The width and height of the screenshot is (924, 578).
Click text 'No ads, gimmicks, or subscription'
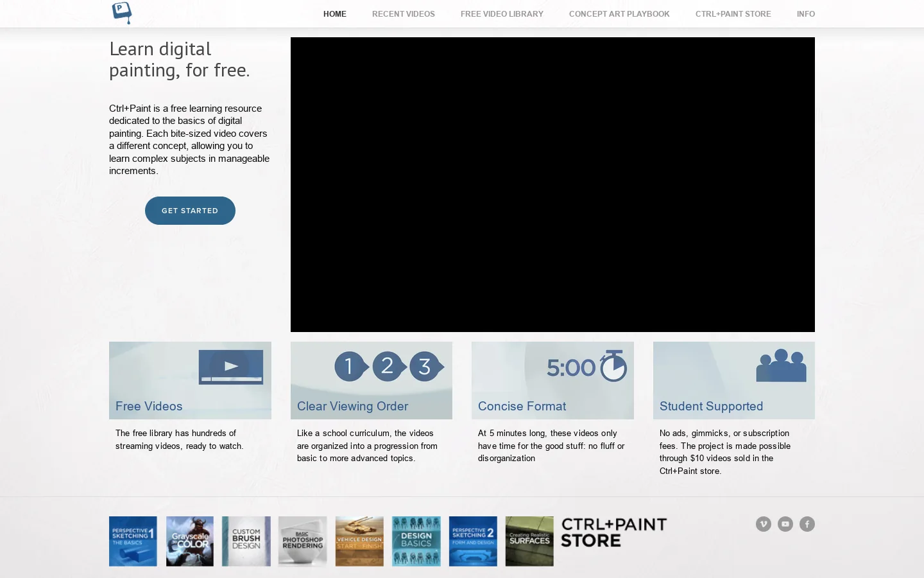[724, 433]
